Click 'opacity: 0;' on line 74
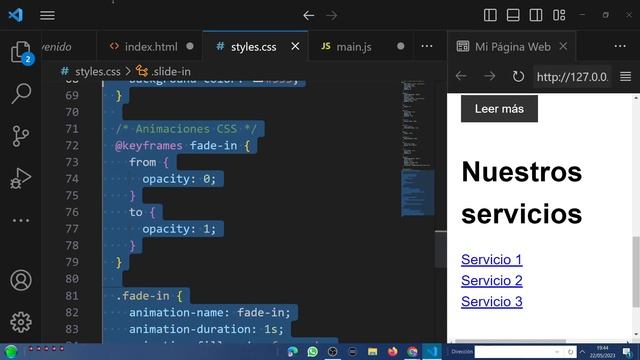This screenshot has height=360, width=640. point(179,179)
